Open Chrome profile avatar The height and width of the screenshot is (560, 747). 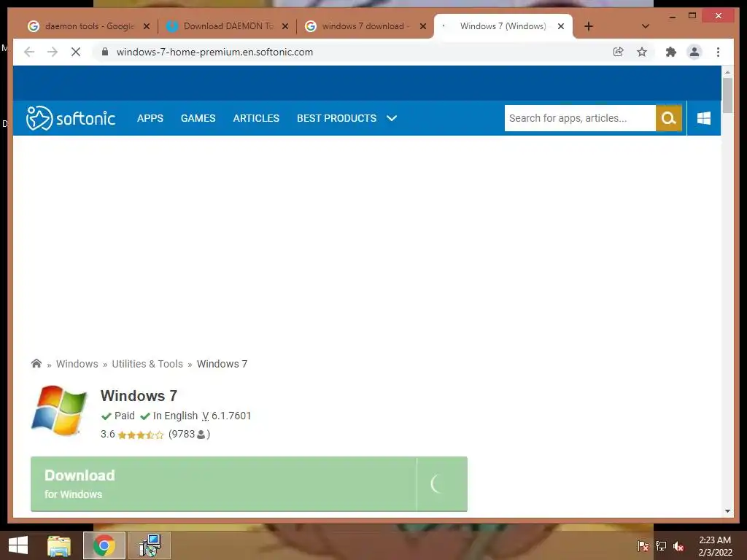point(694,52)
